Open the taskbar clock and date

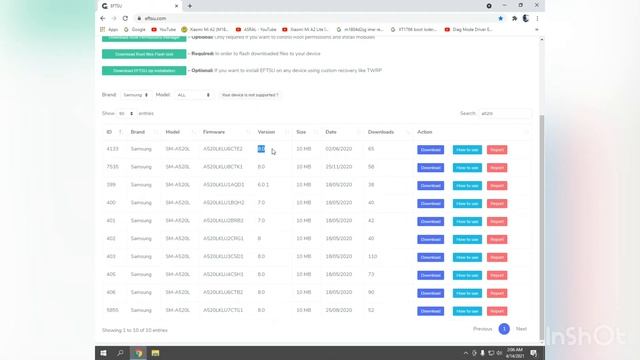[x=515, y=353]
